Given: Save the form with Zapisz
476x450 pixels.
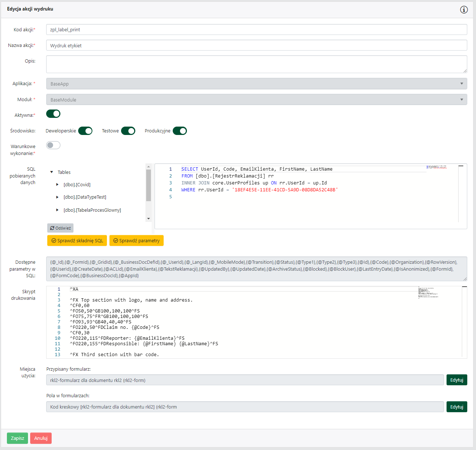Looking at the screenshot, I should [17, 438].
